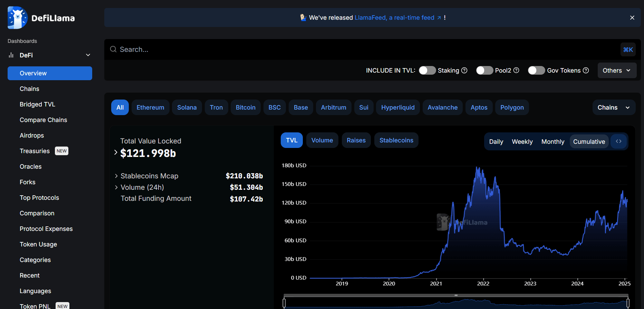Click Staking help question-mark icon
The image size is (644, 309).
point(464,71)
